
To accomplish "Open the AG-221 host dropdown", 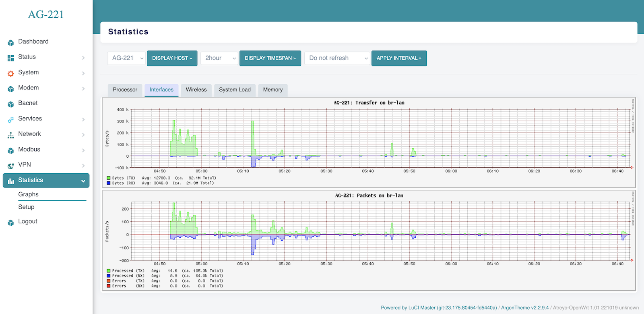I will pos(126,58).
